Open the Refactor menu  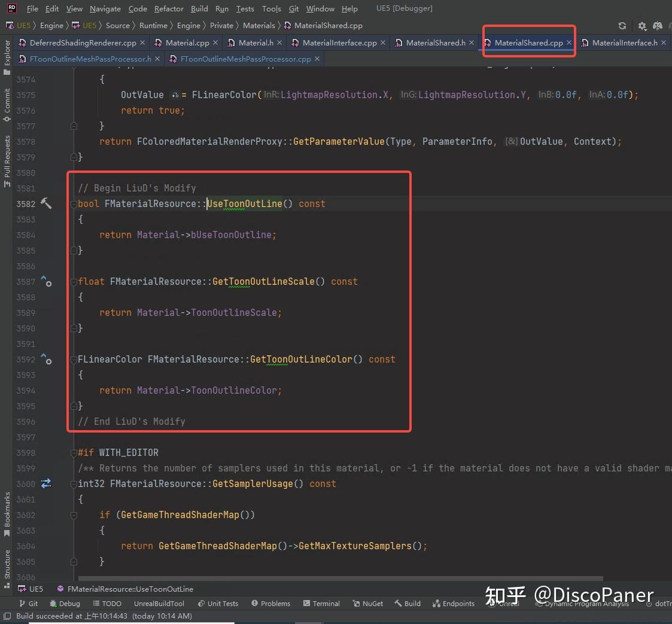coord(169,8)
